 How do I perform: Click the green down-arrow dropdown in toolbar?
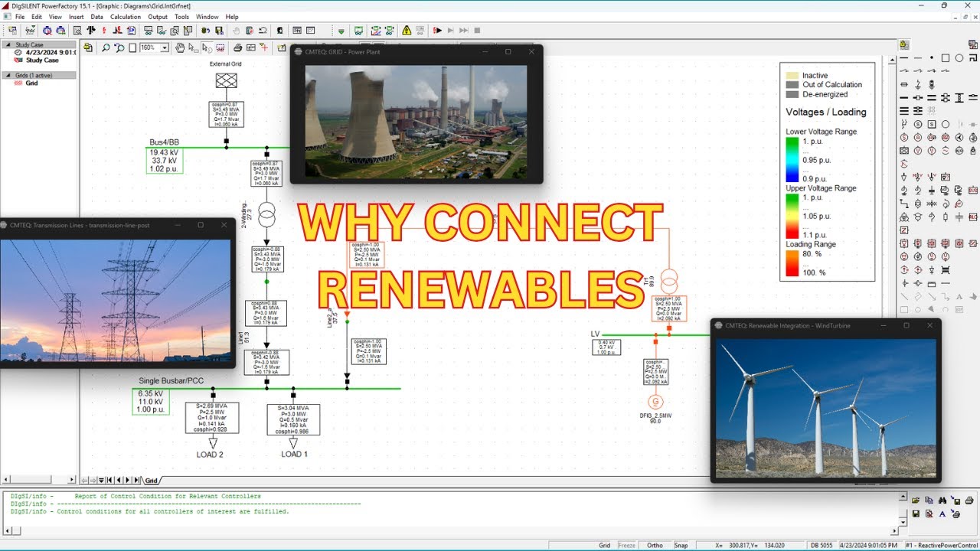pos(341,30)
